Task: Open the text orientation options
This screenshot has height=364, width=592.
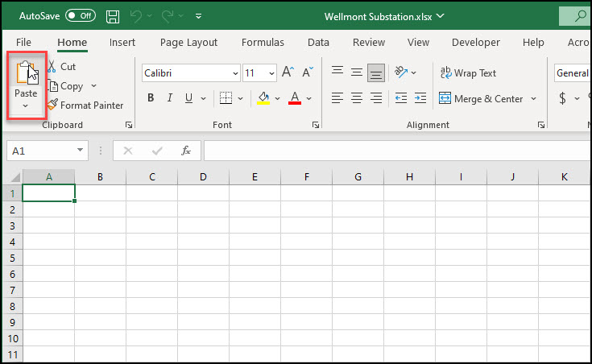Action: coord(405,72)
